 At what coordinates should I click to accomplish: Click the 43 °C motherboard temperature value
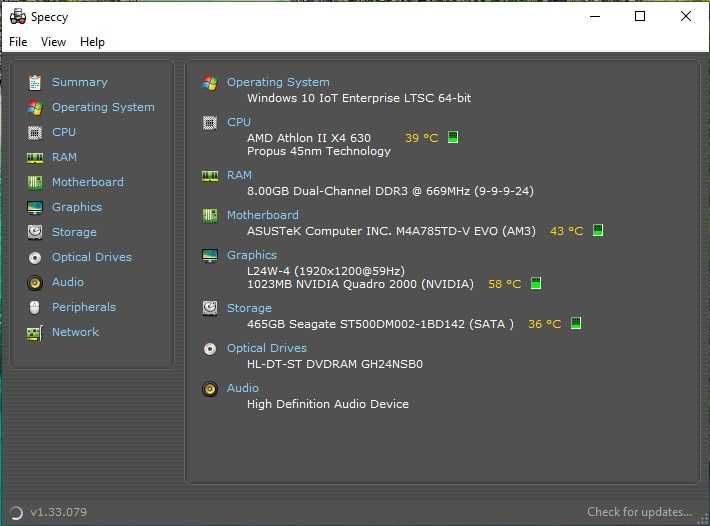click(566, 231)
